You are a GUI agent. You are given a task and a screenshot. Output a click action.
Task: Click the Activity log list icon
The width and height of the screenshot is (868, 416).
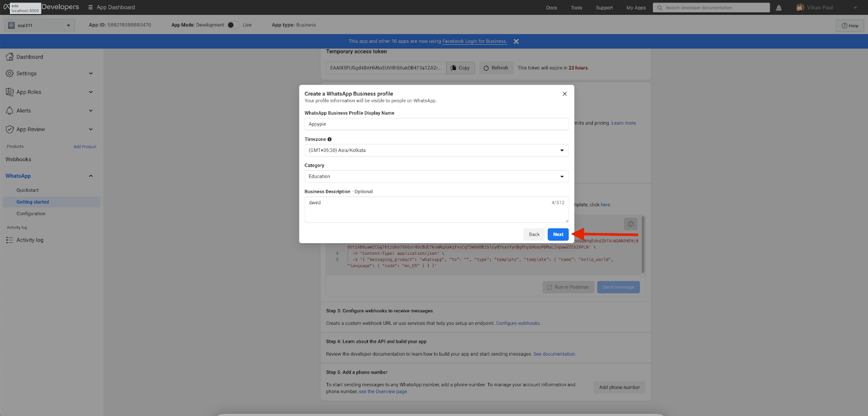(x=9, y=240)
